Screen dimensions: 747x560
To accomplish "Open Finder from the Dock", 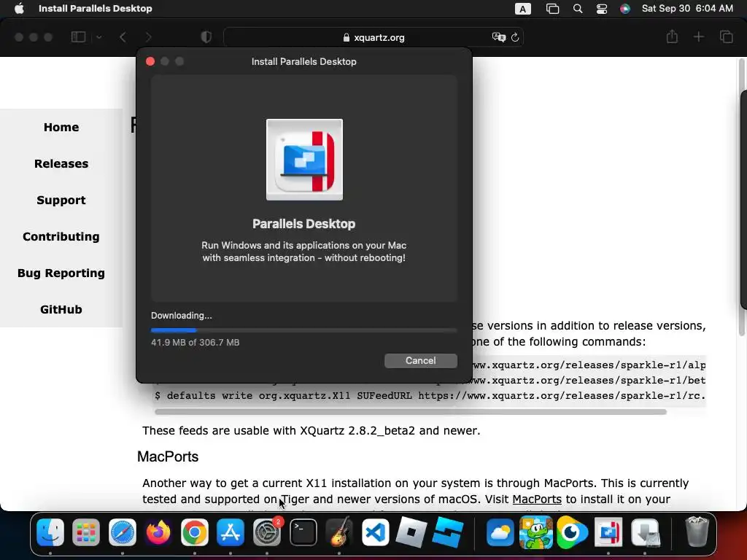I will coord(50,532).
